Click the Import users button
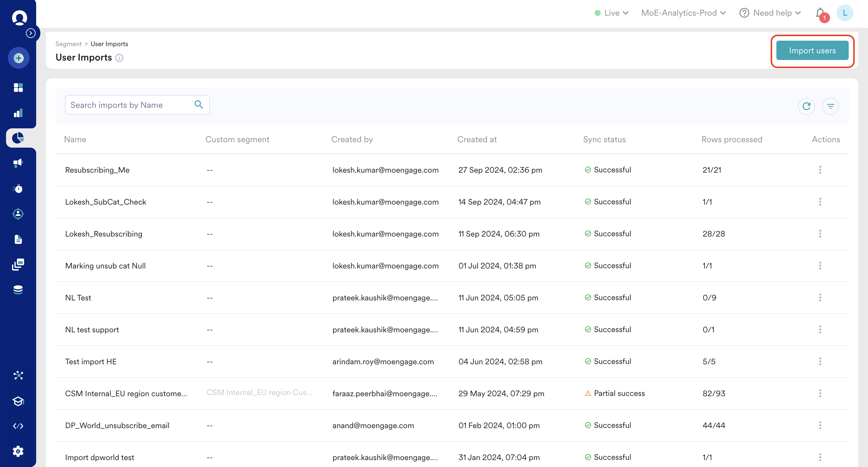 (812, 51)
